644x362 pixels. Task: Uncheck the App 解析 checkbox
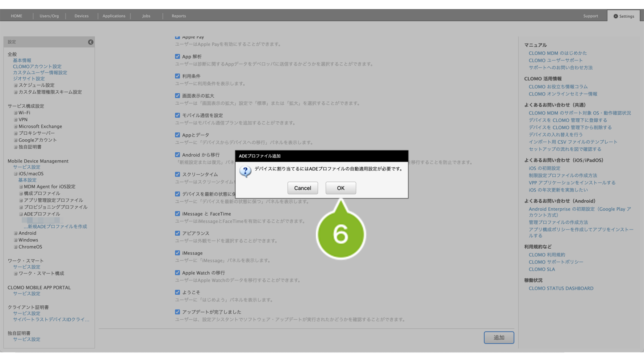[177, 56]
